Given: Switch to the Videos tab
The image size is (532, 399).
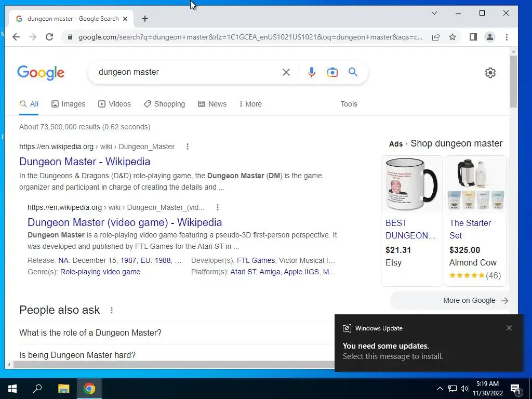Looking at the screenshot, I should pyautogui.click(x=114, y=104).
